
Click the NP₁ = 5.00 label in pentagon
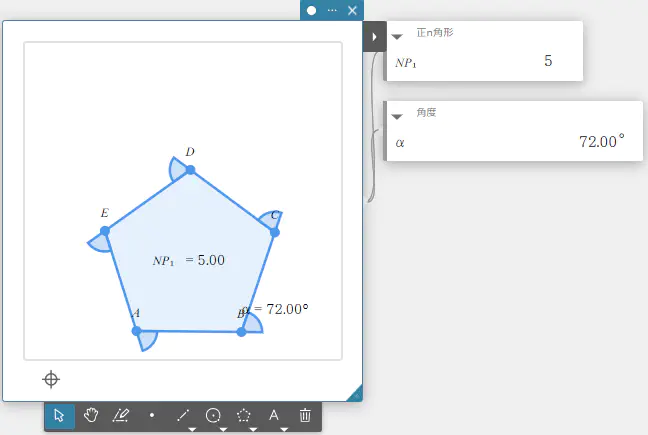[189, 260]
